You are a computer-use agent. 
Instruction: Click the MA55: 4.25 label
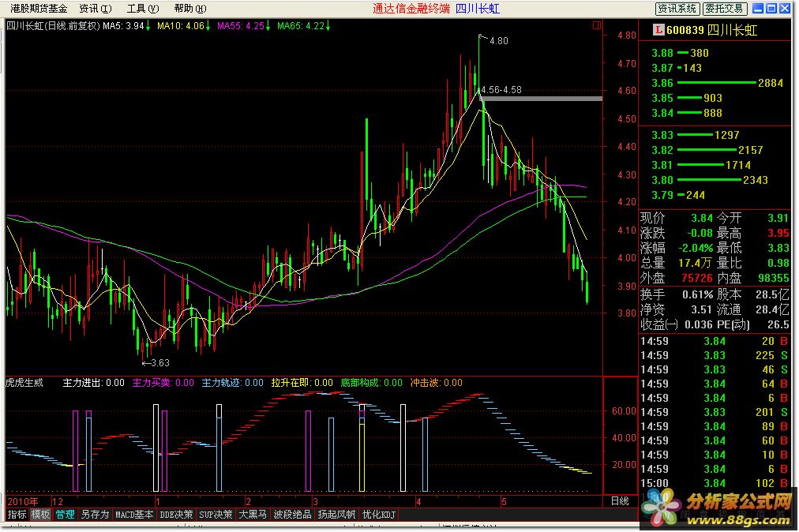point(244,25)
